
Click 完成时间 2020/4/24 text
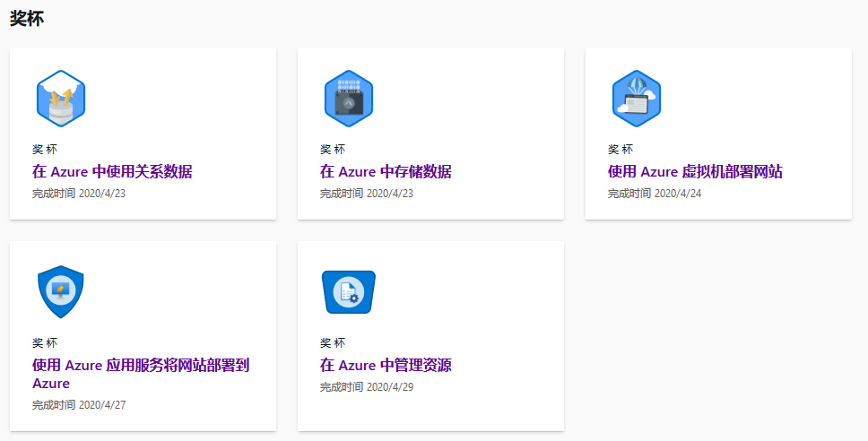coord(655,194)
